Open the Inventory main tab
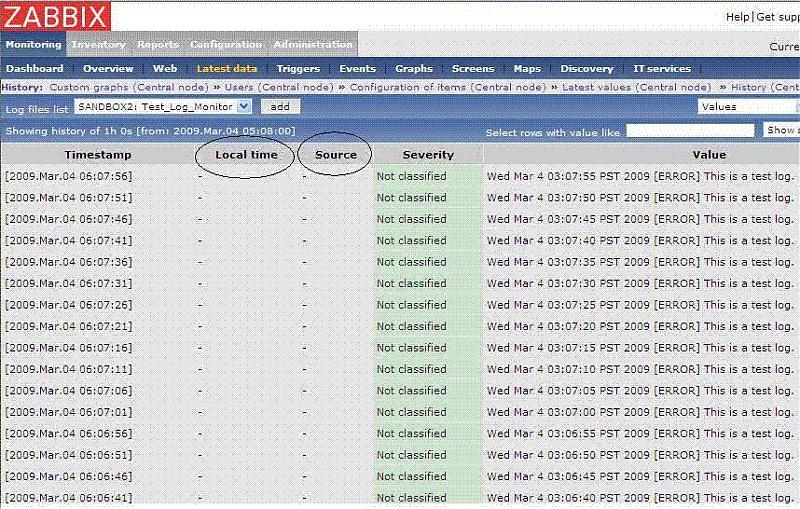Screen dimensions: 800x509 pos(98,44)
